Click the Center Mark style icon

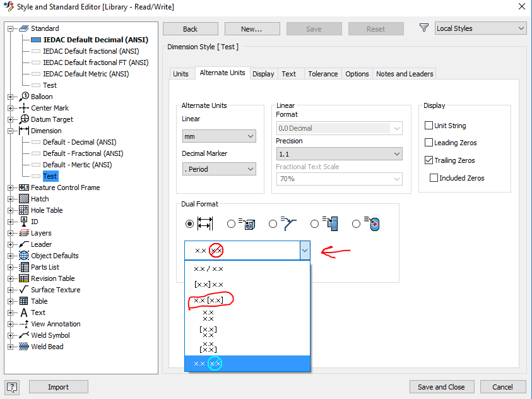pos(24,108)
